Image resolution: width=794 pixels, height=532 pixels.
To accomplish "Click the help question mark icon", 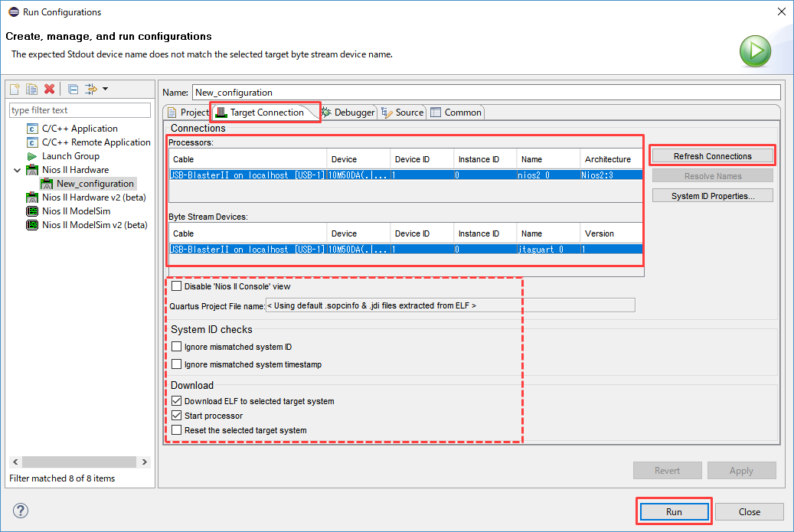I will point(21,511).
